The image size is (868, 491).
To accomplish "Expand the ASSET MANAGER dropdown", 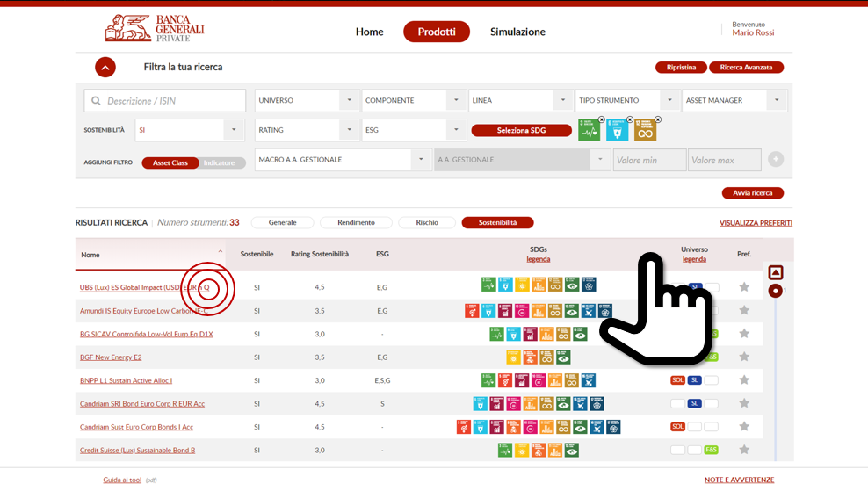I will (x=734, y=100).
